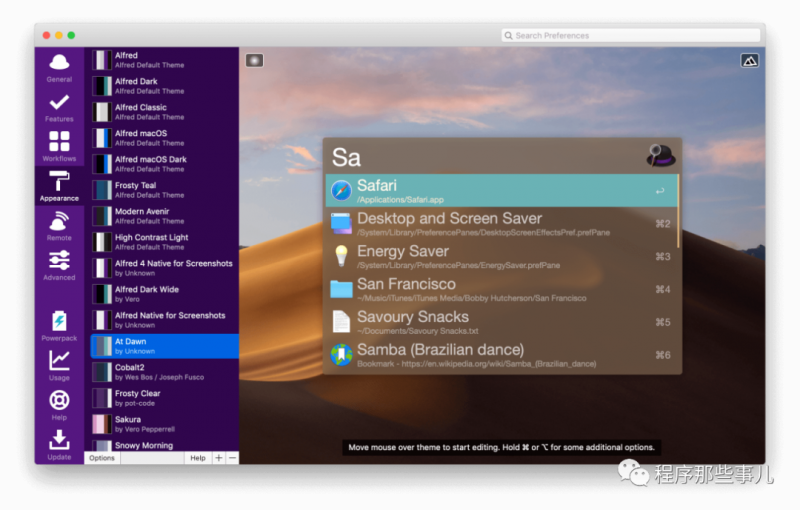
Task: Open the Features section
Action: [59, 108]
